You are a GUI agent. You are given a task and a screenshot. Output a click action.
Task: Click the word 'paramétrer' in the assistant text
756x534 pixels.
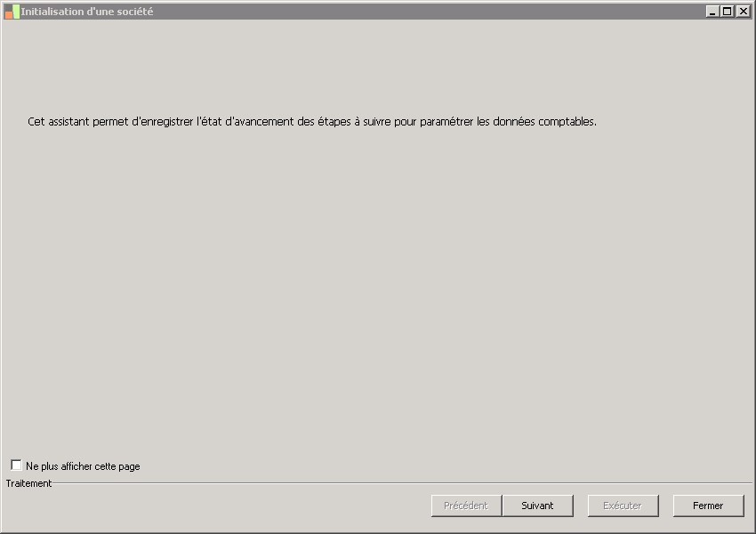coord(446,122)
